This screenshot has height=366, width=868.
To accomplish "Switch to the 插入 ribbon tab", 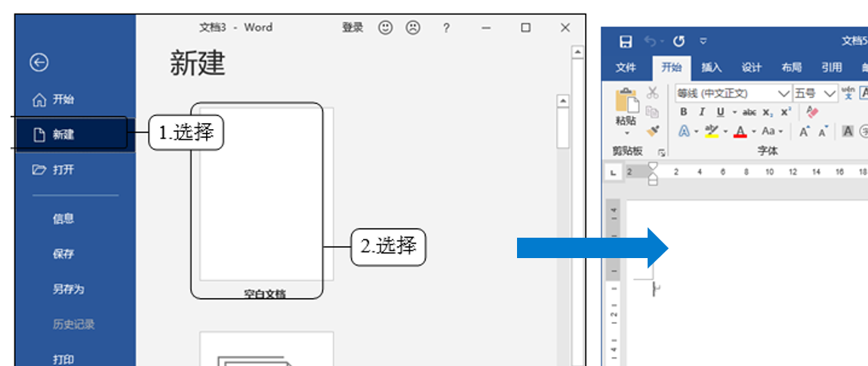I will [x=711, y=68].
